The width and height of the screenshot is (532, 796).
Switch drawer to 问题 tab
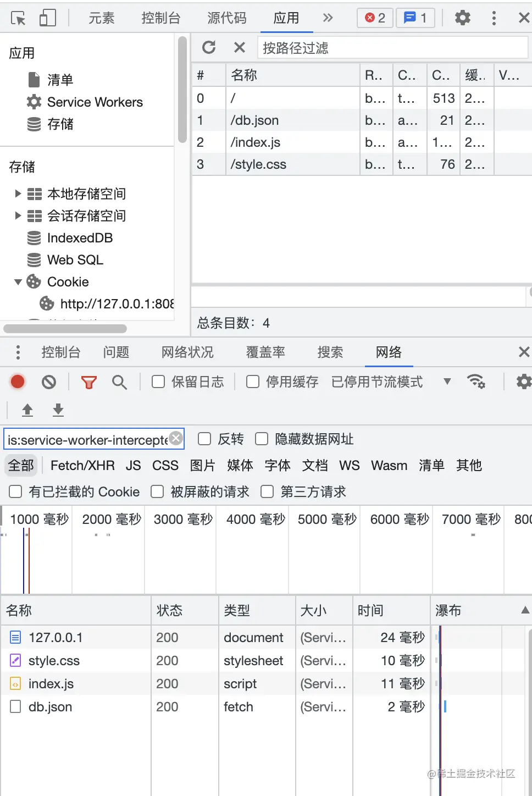tap(116, 352)
